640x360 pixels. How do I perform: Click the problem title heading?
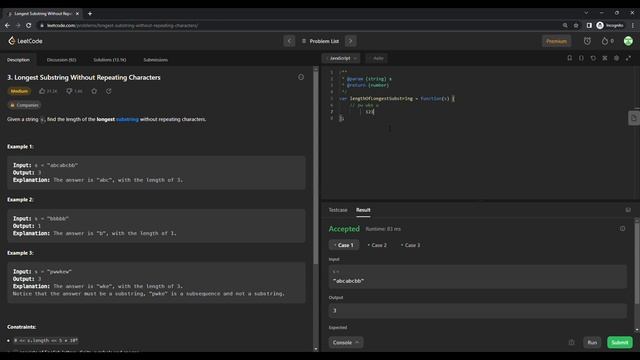(84, 78)
